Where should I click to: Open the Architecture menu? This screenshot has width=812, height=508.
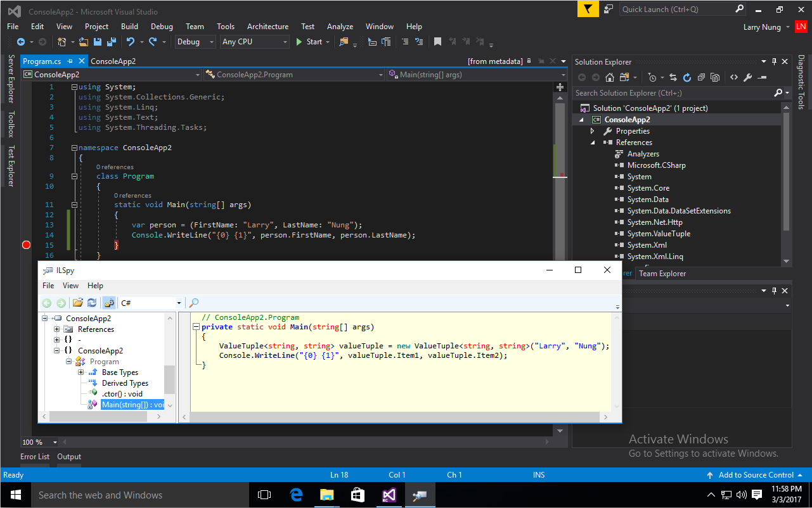(267, 27)
